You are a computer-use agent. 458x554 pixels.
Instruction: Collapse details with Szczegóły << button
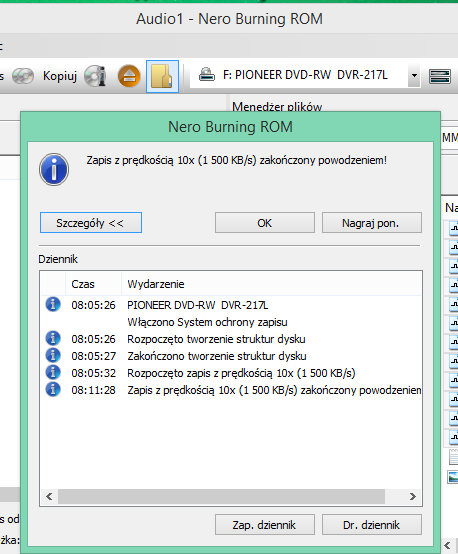[x=91, y=223]
